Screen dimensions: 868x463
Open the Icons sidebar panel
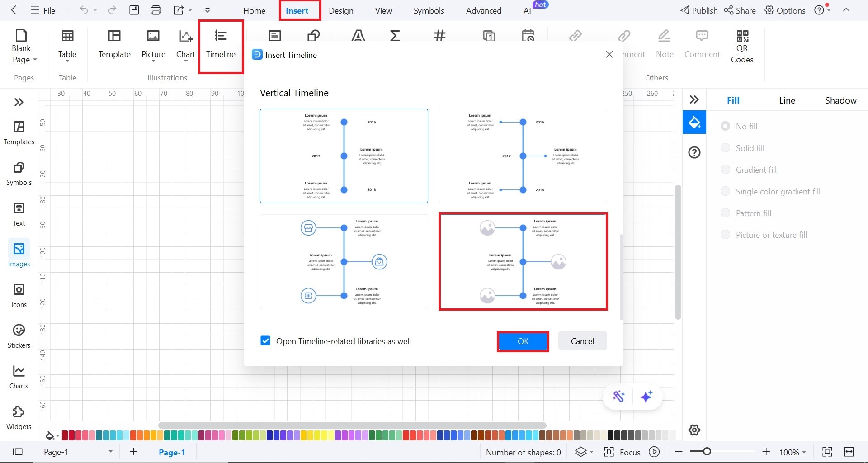(19, 296)
